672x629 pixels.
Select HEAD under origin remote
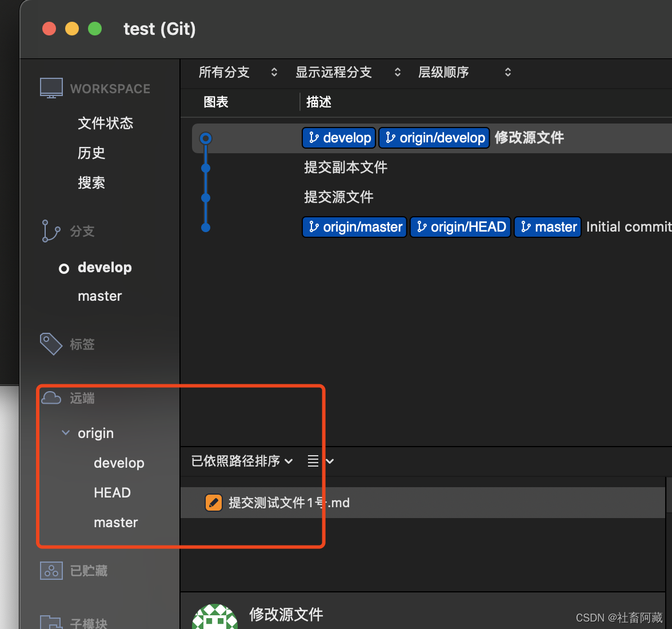(112, 493)
